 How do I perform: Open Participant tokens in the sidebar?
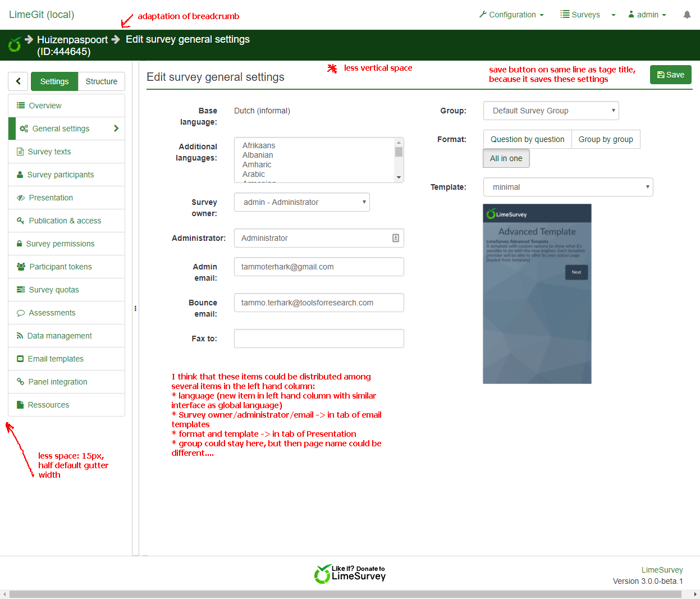click(x=60, y=267)
